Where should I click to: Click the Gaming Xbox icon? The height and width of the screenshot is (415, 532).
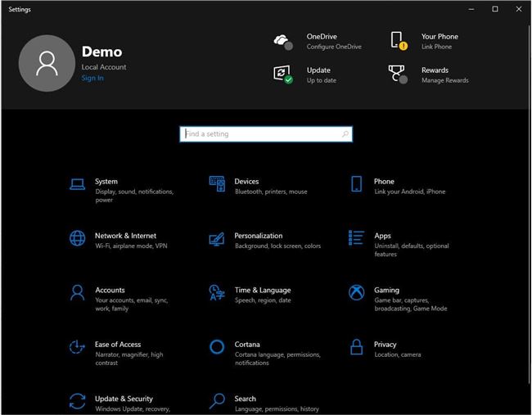coord(356,292)
